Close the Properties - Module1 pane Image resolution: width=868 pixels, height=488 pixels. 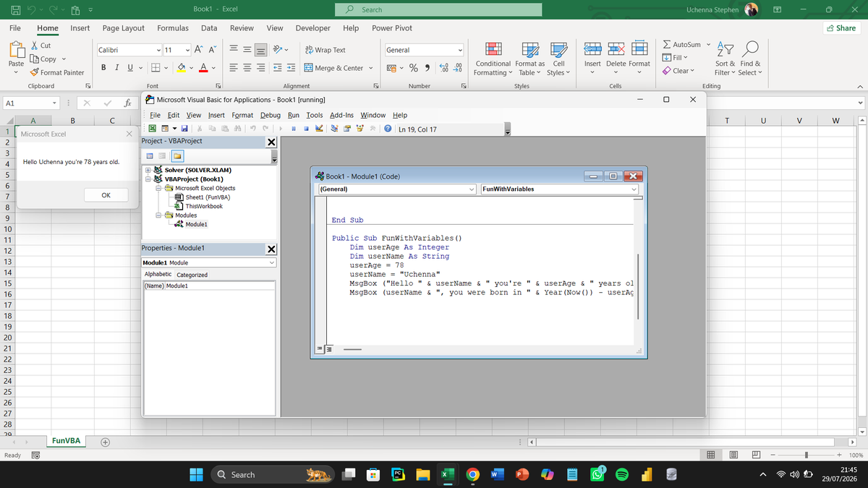tap(271, 249)
